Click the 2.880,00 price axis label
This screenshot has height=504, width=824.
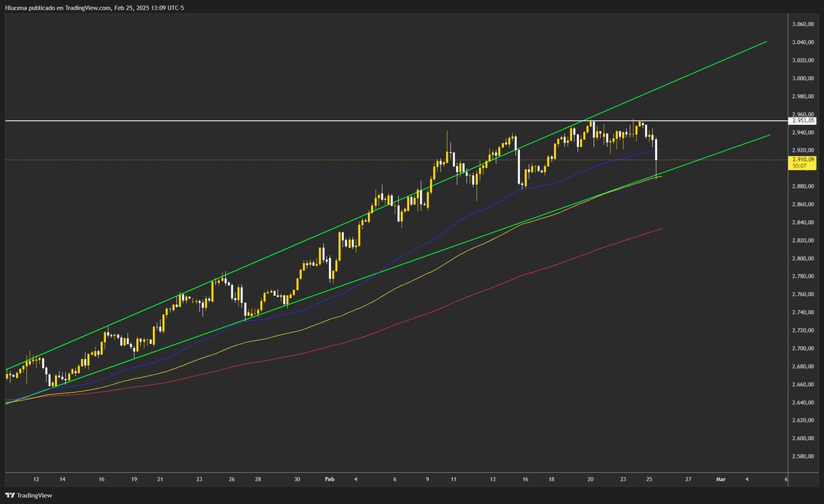click(802, 186)
